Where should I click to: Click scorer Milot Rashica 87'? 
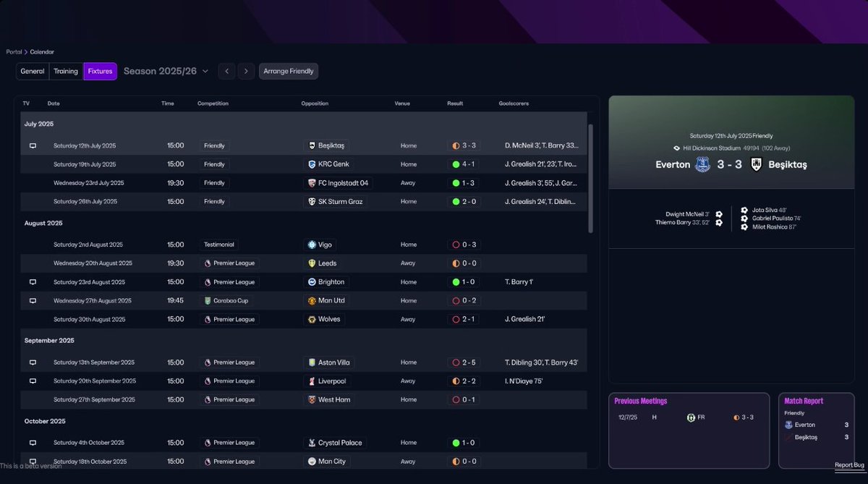click(775, 227)
